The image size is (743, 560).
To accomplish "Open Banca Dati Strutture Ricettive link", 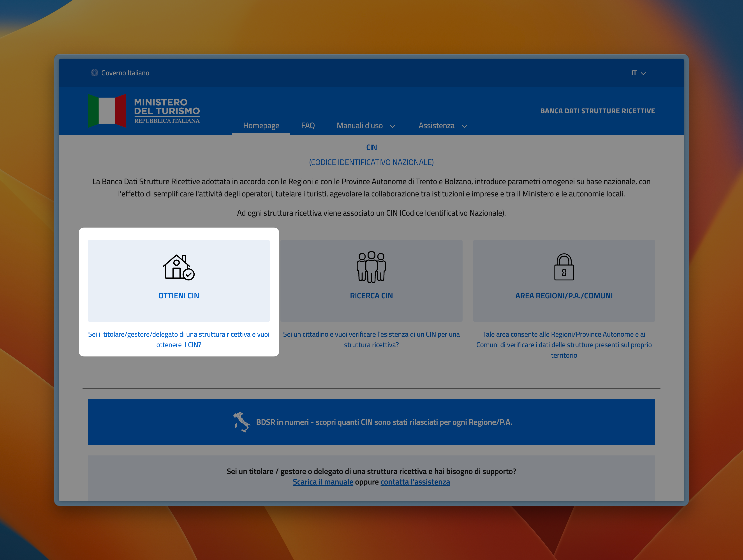I will pyautogui.click(x=597, y=111).
